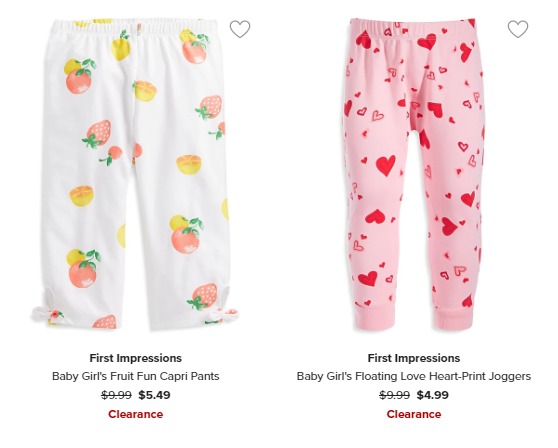Click the ribbed cuff of the joggers right leg
Screen dimensions: 558x448
453,317
